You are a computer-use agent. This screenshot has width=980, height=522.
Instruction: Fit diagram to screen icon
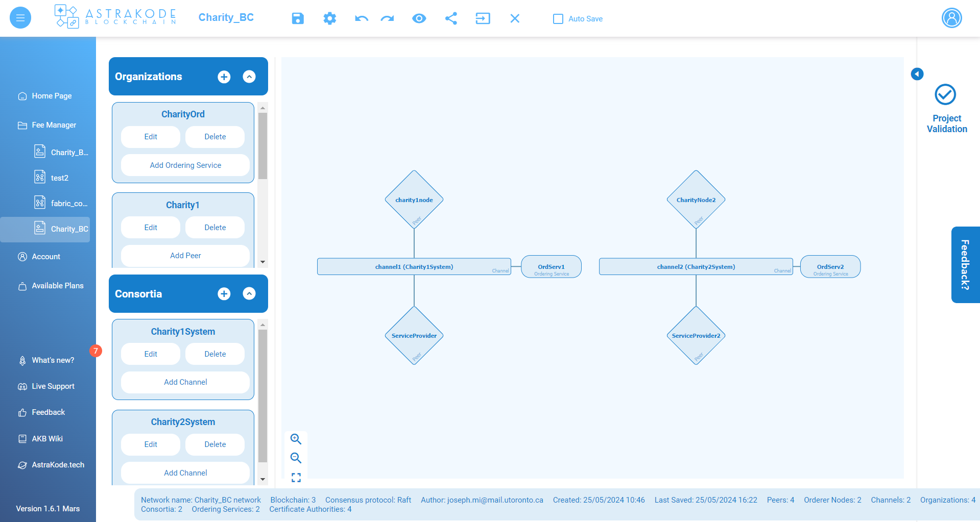coord(296,478)
